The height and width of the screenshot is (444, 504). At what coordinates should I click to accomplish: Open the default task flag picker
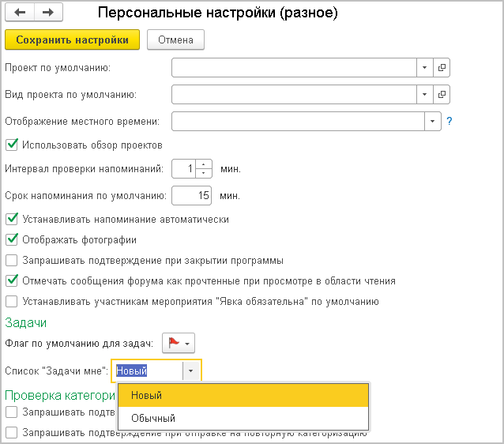pos(179,342)
